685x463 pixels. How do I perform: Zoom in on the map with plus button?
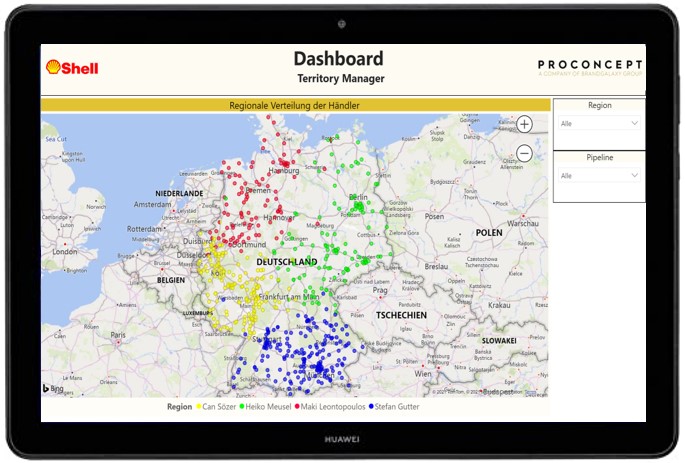tap(525, 124)
